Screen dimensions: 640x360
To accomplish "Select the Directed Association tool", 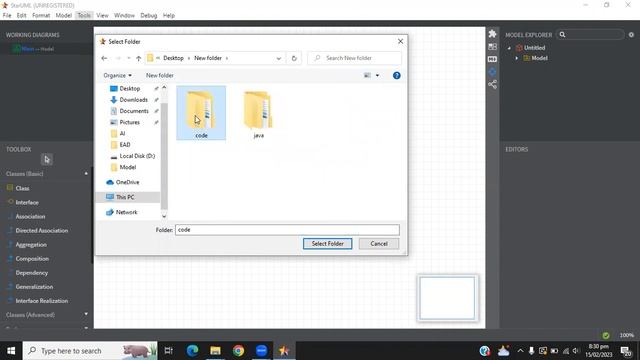I will click(x=42, y=231).
